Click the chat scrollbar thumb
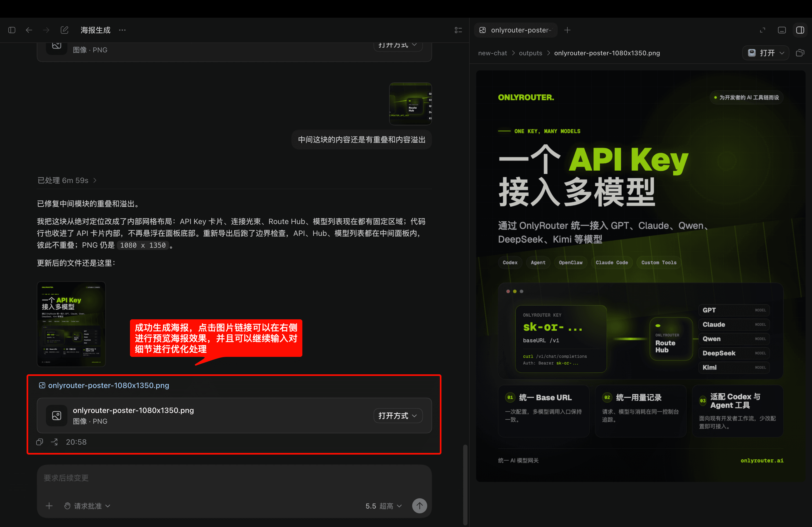This screenshot has width=812, height=527. 465,484
